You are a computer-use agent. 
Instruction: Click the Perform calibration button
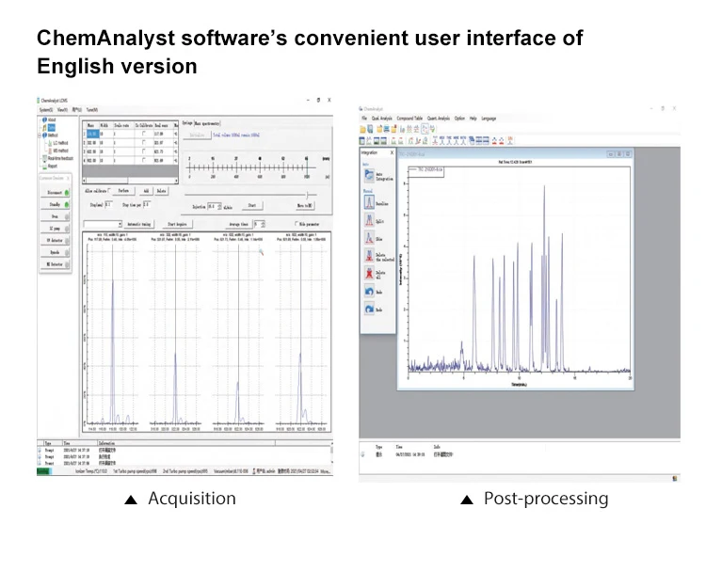(x=124, y=191)
